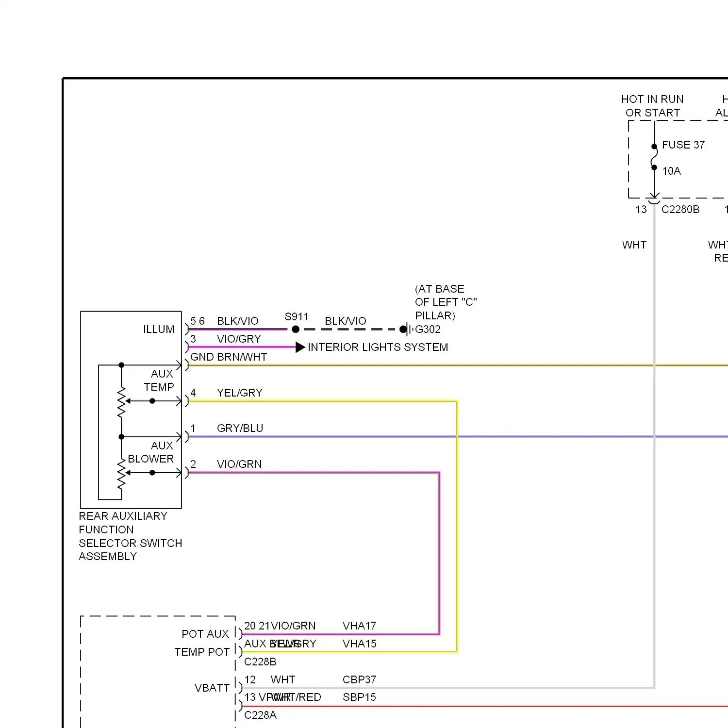This screenshot has width=728, height=728.
Task: Select the VIO/GRN wire label at pin 2
Action: click(x=239, y=464)
